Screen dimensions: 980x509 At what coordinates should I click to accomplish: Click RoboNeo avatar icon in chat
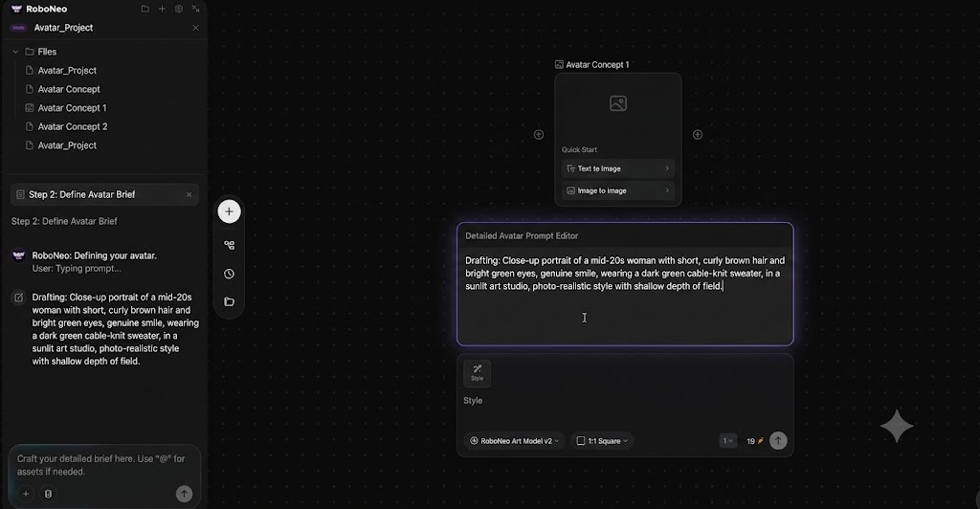pos(19,255)
